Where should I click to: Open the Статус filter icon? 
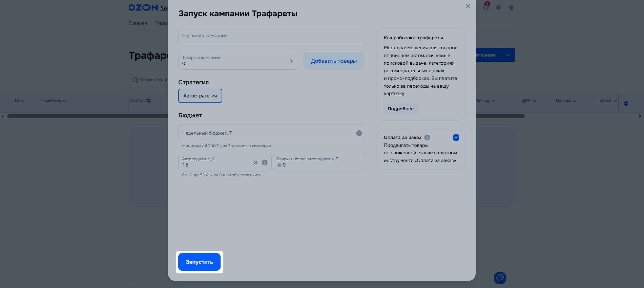(x=149, y=101)
